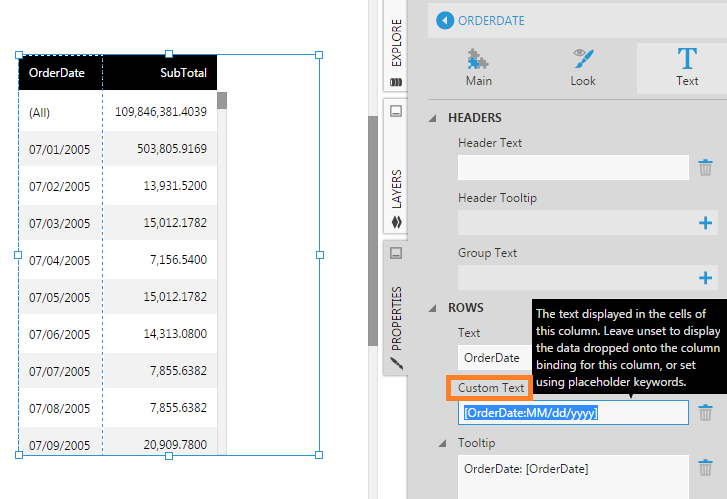Image resolution: width=727 pixels, height=499 pixels.
Task: Click the 07/05/2005 date cell
Action: click(60, 297)
